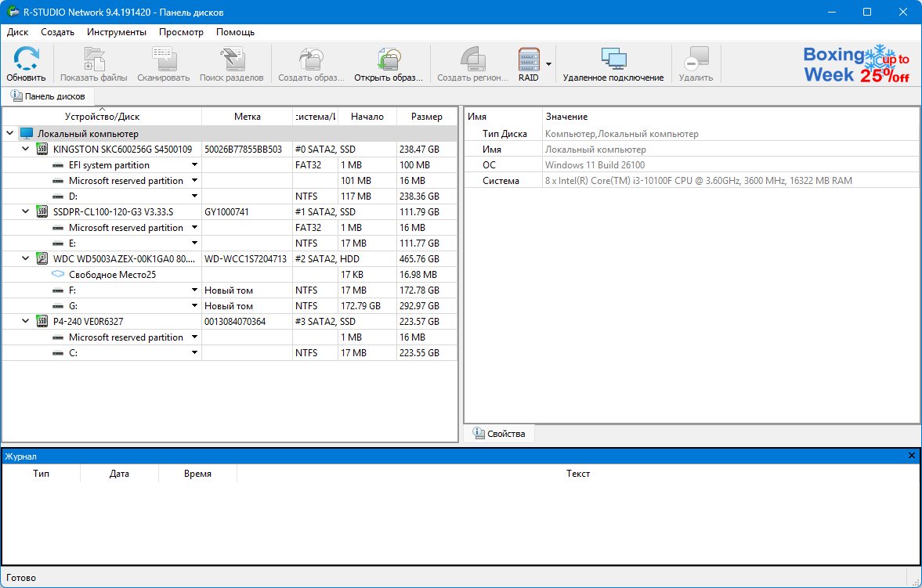Close the Журнал log panel
922x588 pixels.
point(911,456)
